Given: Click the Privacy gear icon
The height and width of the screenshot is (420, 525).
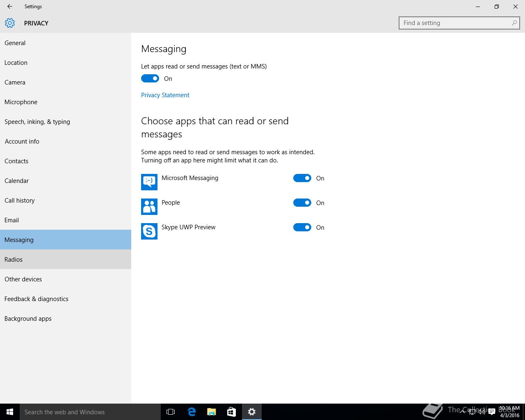Looking at the screenshot, I should click(10, 23).
